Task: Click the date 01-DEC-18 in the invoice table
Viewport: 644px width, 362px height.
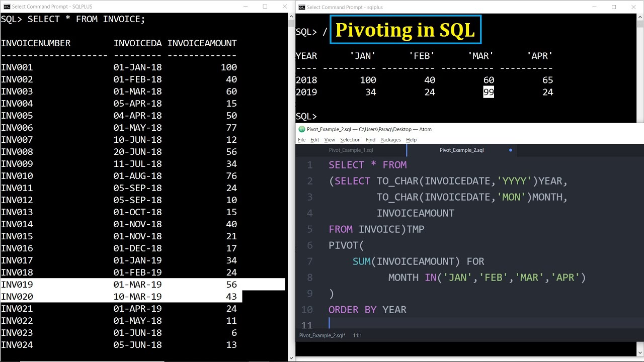Action: point(138,248)
